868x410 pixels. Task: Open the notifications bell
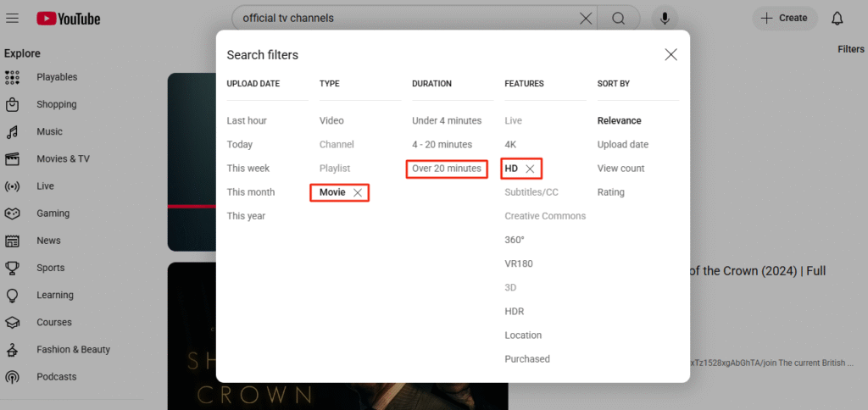(837, 19)
